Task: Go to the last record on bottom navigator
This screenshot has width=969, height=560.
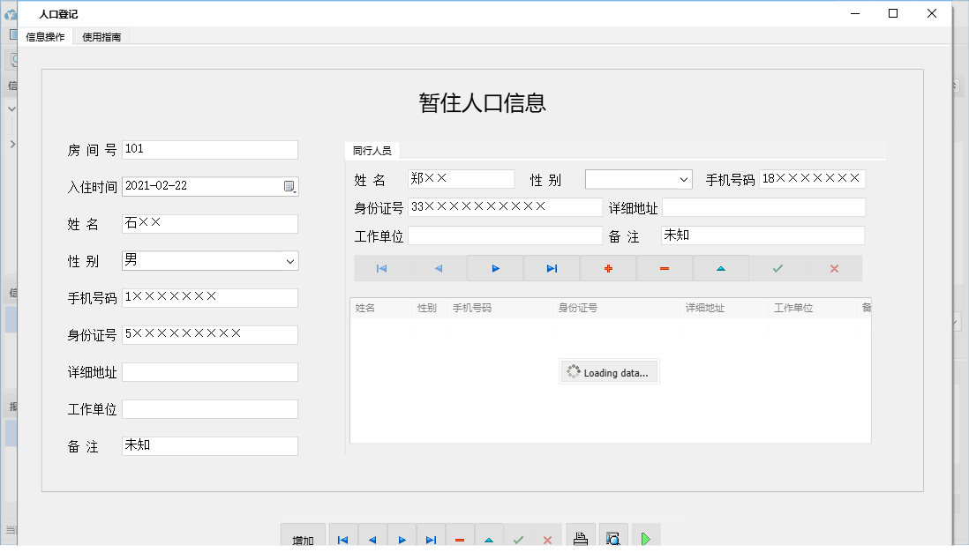Action: pos(431,536)
